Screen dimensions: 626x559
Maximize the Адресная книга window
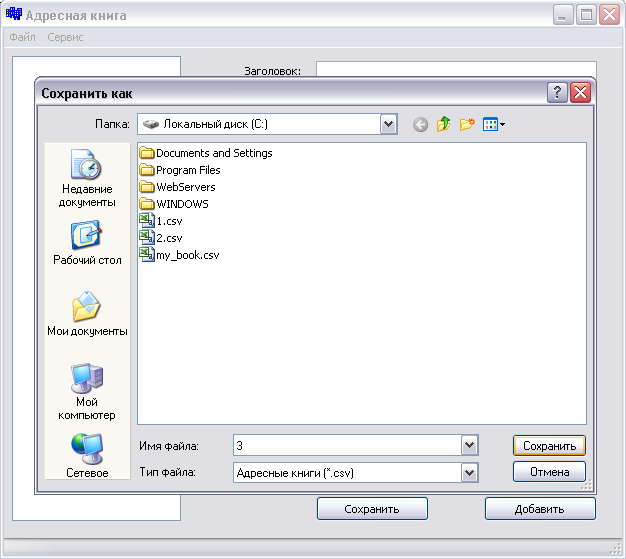586,15
